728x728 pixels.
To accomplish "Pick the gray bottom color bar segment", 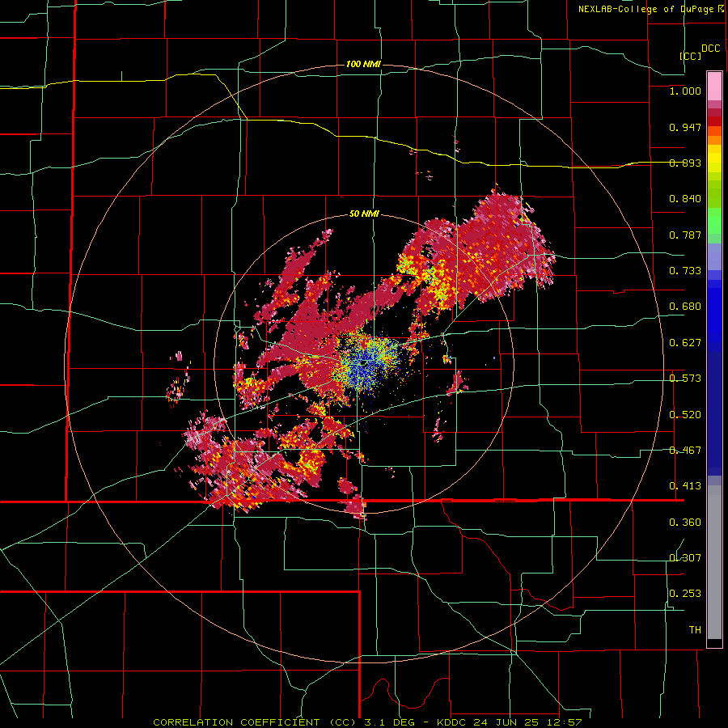I will pos(714,562).
